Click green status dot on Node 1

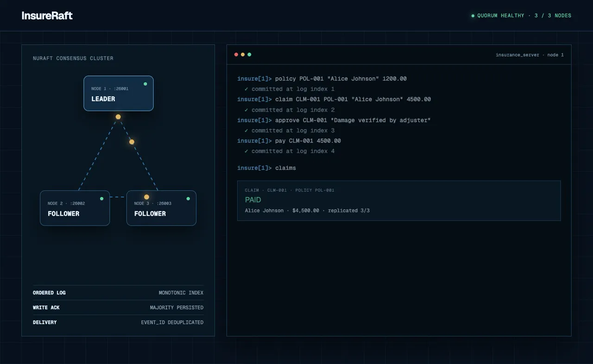tap(145, 84)
